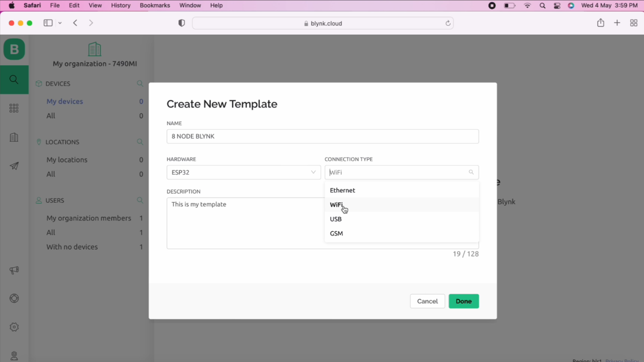Click the privacy shield icon in Safari
644x362 pixels.
click(x=181, y=23)
